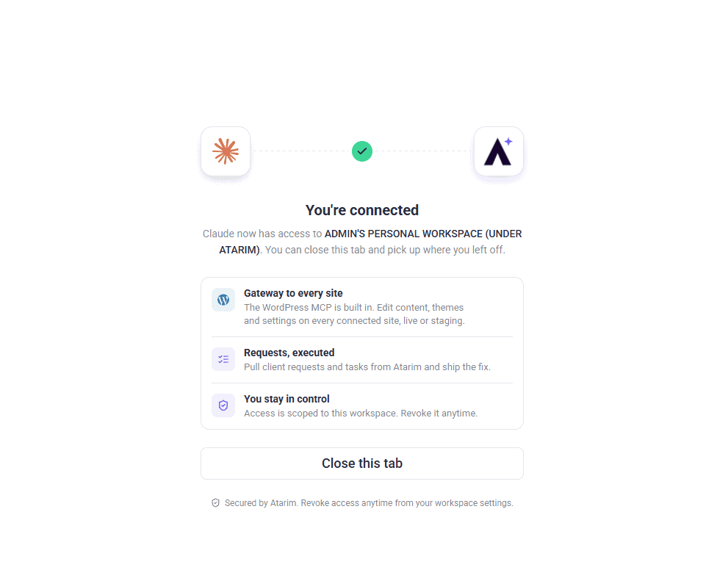The image size is (728, 581).
Task: Click the You're connected heading
Action: 362,210
